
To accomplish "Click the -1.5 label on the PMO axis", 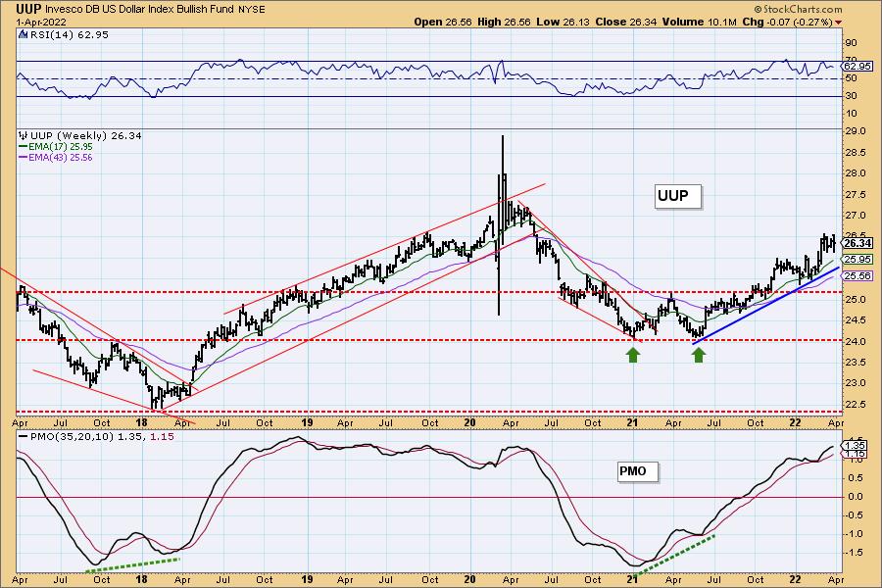I will (x=855, y=553).
